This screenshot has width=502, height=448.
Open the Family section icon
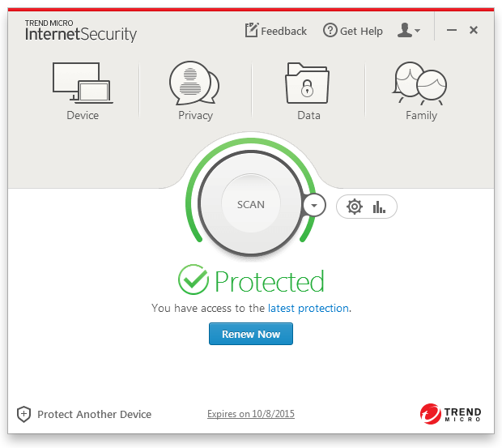421,84
